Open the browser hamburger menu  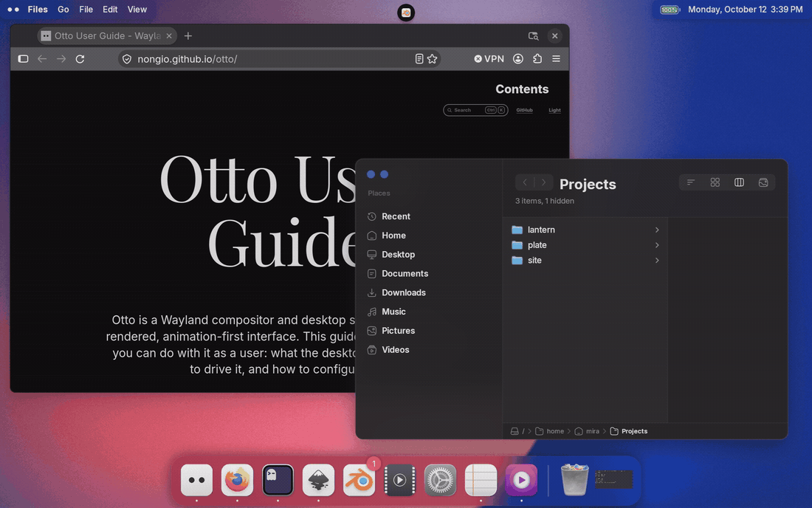556,58
